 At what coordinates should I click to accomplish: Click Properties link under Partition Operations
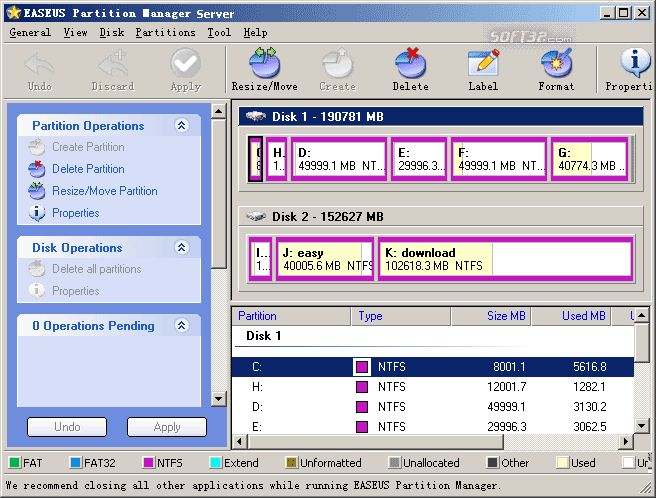(75, 213)
